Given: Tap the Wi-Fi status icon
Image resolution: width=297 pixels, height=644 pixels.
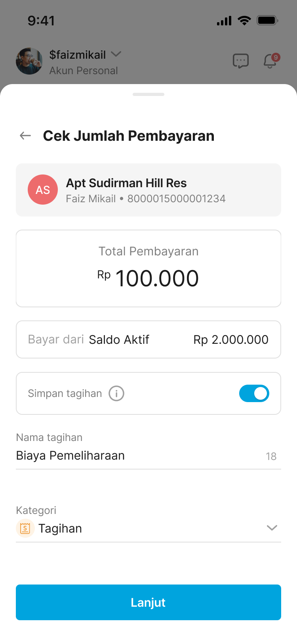Looking at the screenshot, I should tap(244, 20).
